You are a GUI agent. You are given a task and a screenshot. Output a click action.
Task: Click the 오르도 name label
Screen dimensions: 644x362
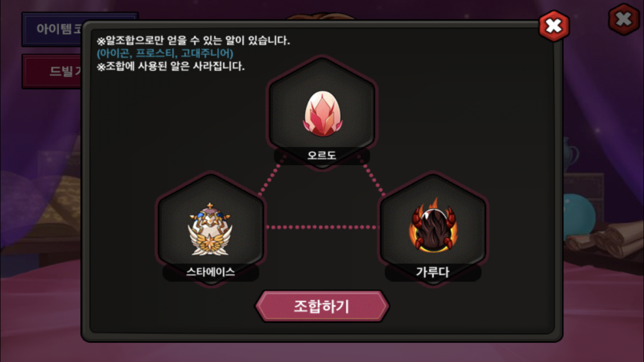(x=322, y=156)
